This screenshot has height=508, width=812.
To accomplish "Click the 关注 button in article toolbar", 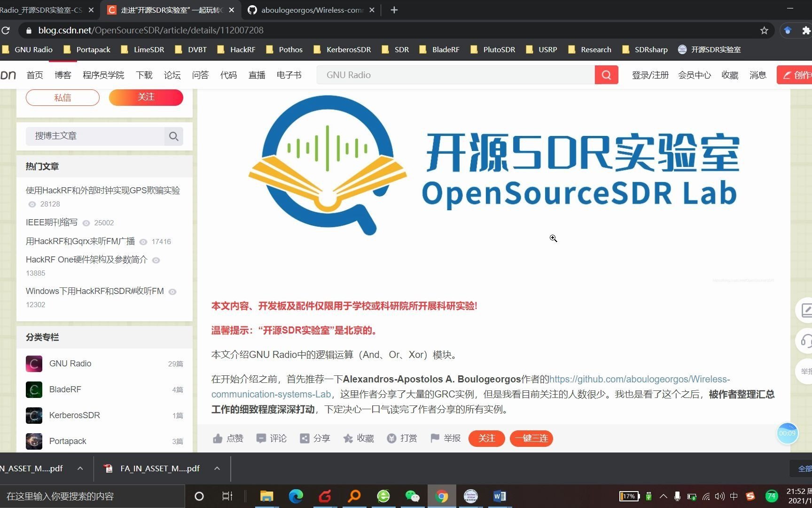I will point(487,438).
